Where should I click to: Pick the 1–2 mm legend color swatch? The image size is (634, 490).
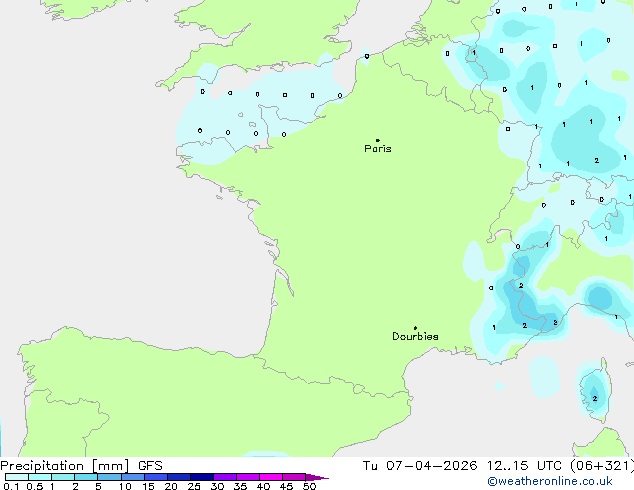click(63, 477)
